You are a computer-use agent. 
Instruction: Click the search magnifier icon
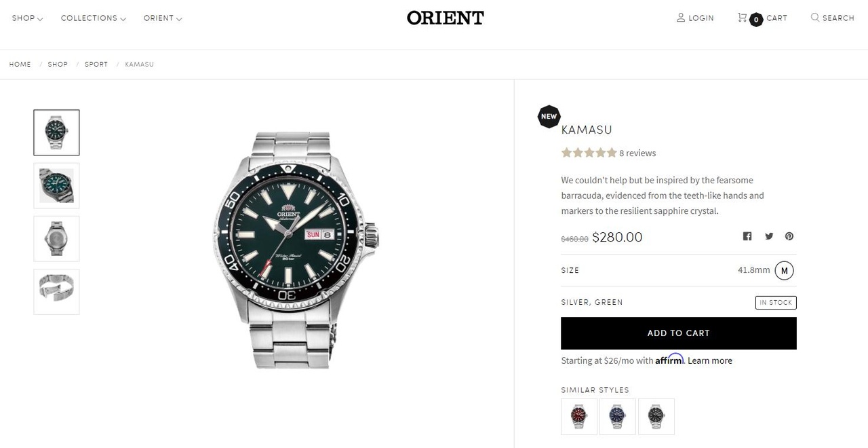(x=815, y=18)
